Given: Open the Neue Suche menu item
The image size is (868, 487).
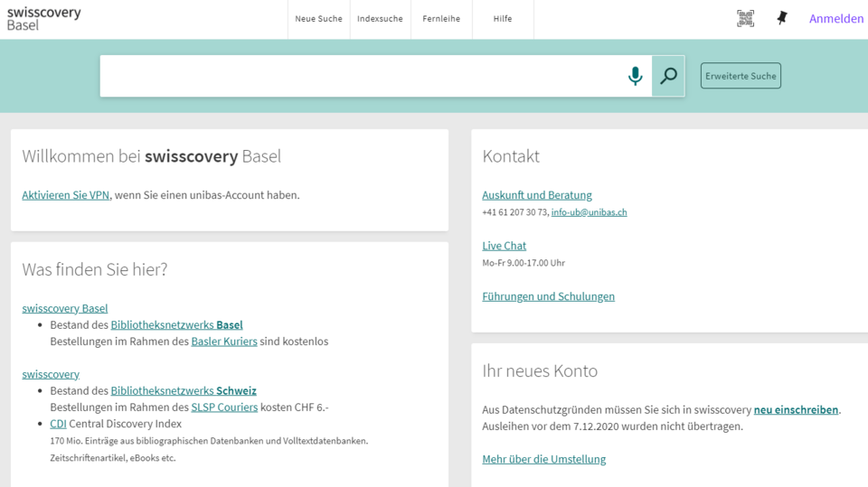Looking at the screenshot, I should pyautogui.click(x=318, y=19).
